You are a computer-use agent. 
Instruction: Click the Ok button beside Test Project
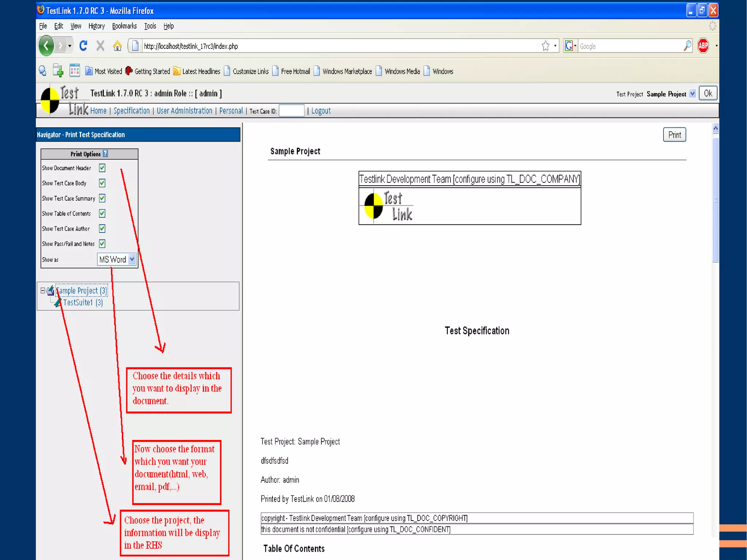pyautogui.click(x=708, y=93)
